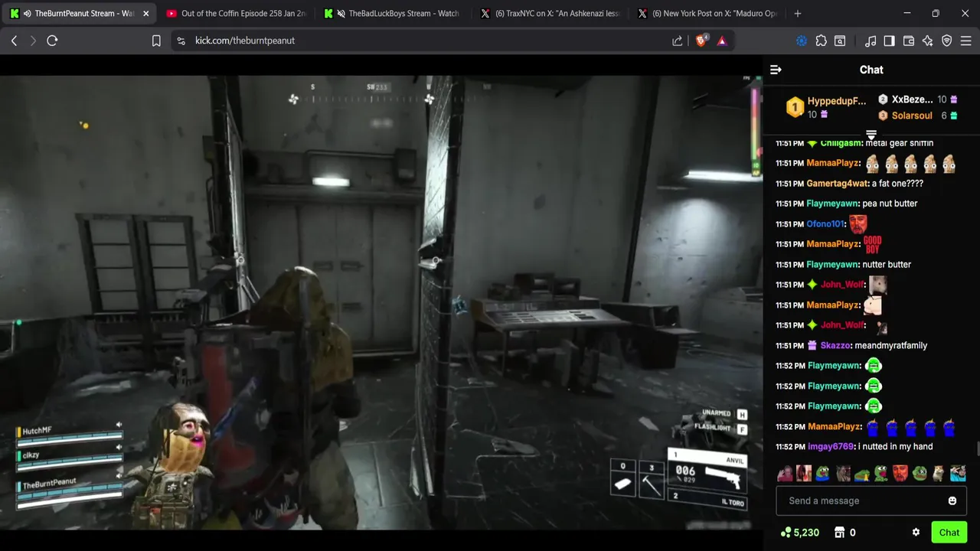Switch to Out of the Coffin Episode 258 tab

[236, 13]
